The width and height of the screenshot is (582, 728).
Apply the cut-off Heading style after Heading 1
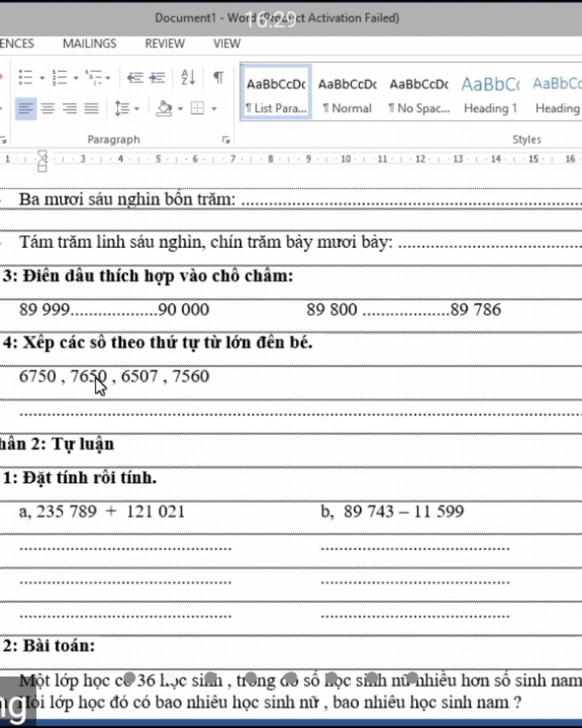tap(557, 93)
